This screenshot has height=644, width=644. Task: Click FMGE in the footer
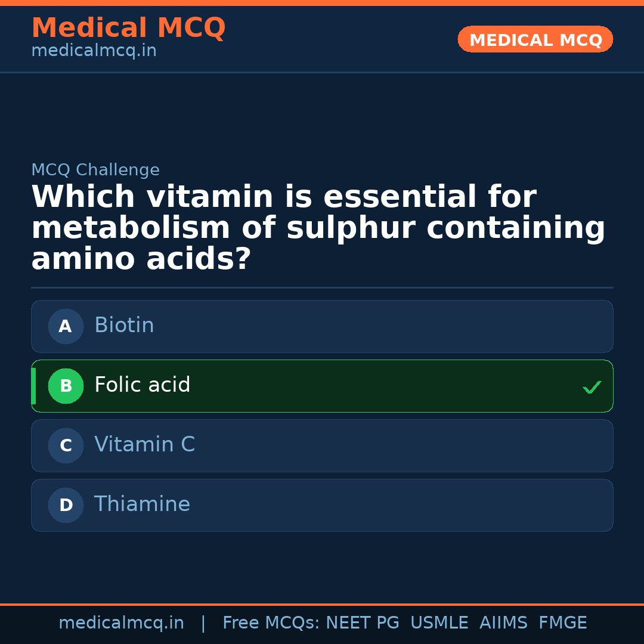(562, 623)
